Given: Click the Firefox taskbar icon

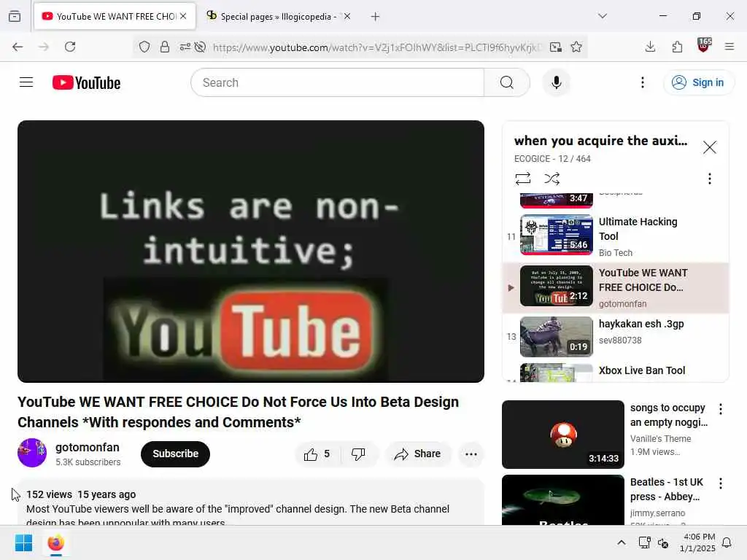Looking at the screenshot, I should click(55, 542).
